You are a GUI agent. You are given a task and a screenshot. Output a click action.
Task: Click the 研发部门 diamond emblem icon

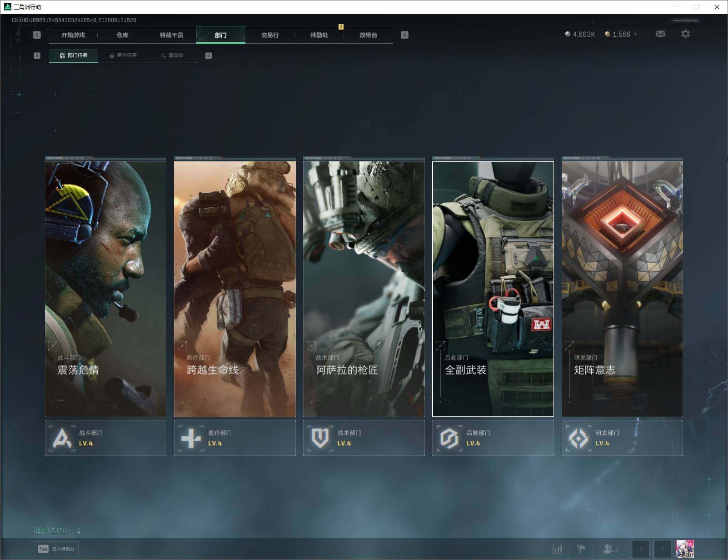[578, 438]
